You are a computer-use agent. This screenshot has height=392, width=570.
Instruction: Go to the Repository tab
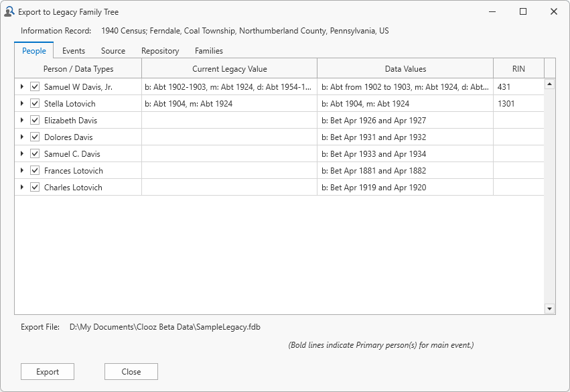[x=160, y=51]
